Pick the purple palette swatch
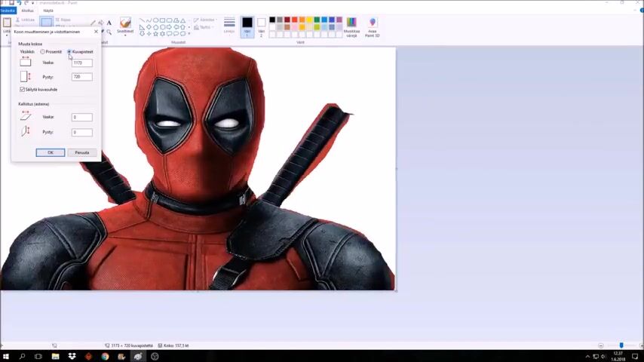This screenshot has height=362, width=644. pos(339,20)
